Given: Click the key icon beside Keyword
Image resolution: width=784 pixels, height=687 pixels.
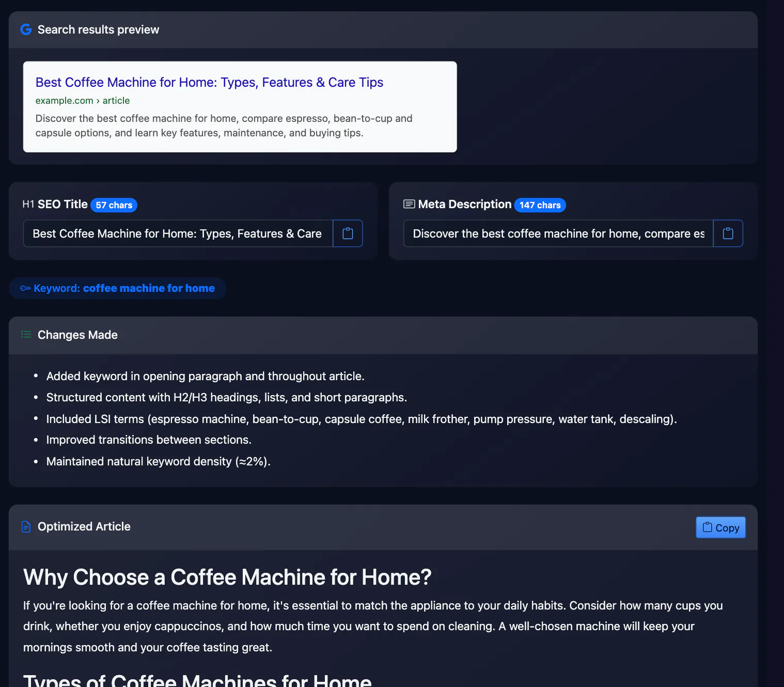Looking at the screenshot, I should point(25,288).
